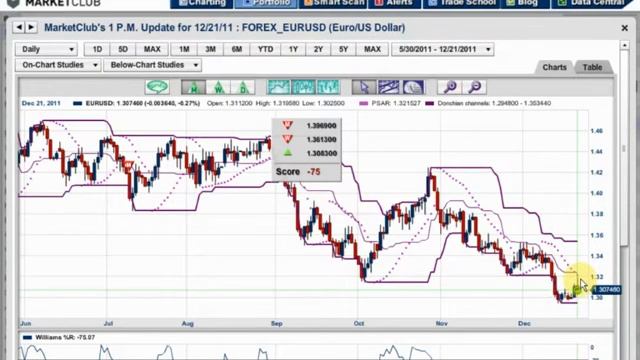Image resolution: width=640 pixels, height=360 pixels.
Task: Click red triangle next to 1.361300
Action: [288, 139]
